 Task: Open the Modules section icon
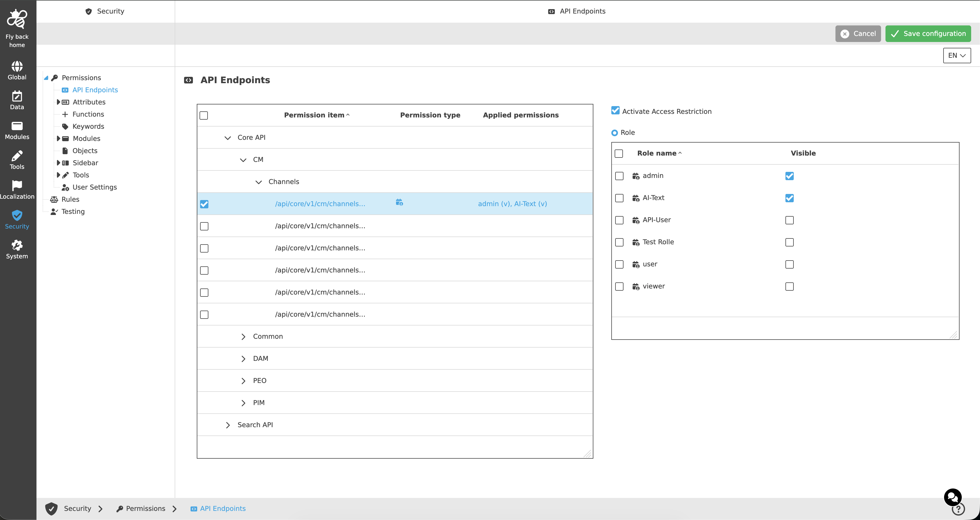point(17,126)
